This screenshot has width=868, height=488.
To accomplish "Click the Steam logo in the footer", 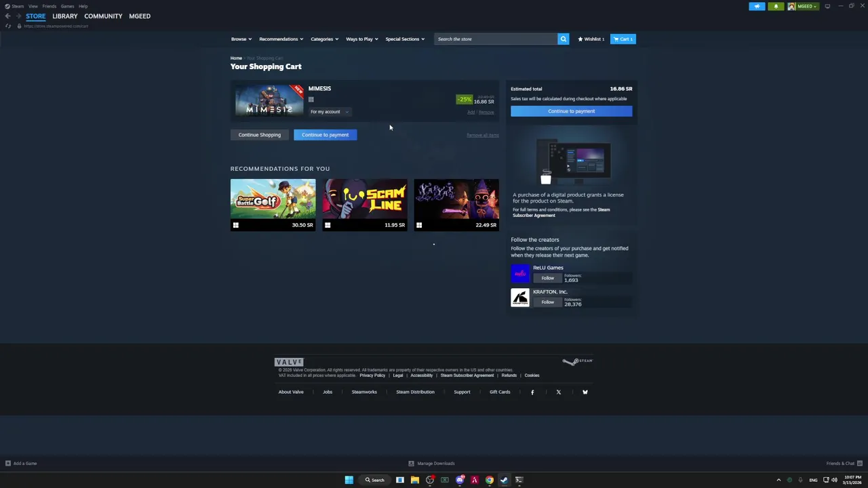I will click(578, 361).
